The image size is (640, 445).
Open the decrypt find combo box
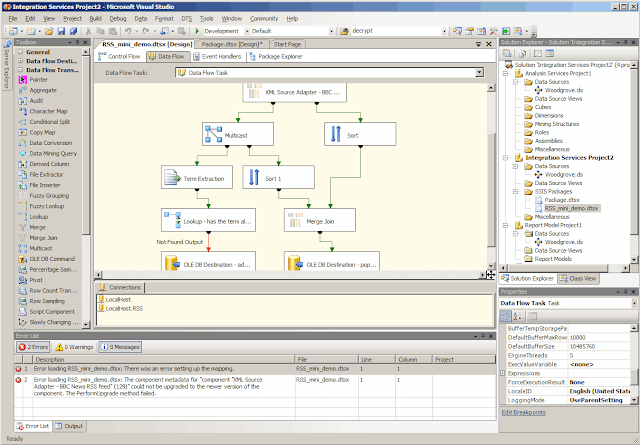(x=444, y=31)
